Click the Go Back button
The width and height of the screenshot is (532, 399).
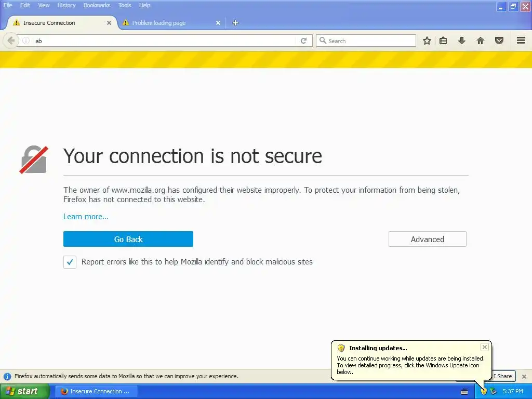pos(128,239)
